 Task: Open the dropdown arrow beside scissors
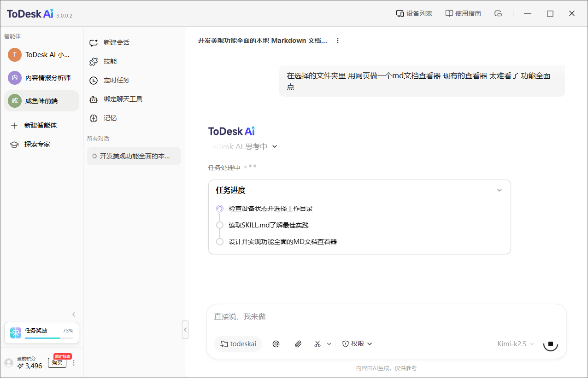[x=329, y=343]
